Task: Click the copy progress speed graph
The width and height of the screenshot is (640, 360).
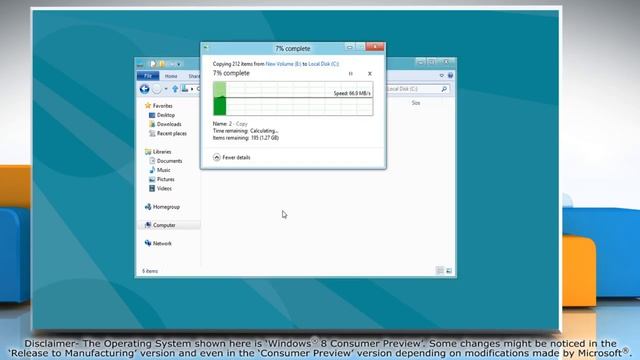Action: 293,98
